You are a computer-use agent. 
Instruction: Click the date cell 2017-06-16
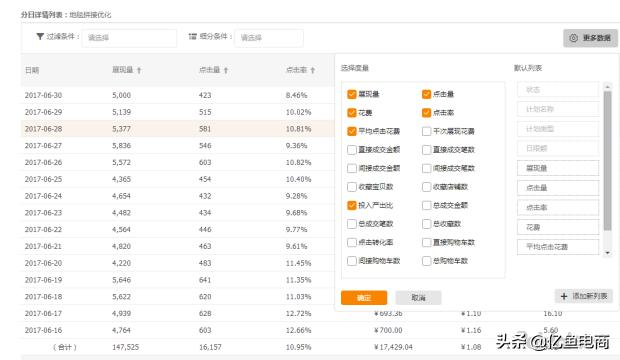tap(43, 330)
